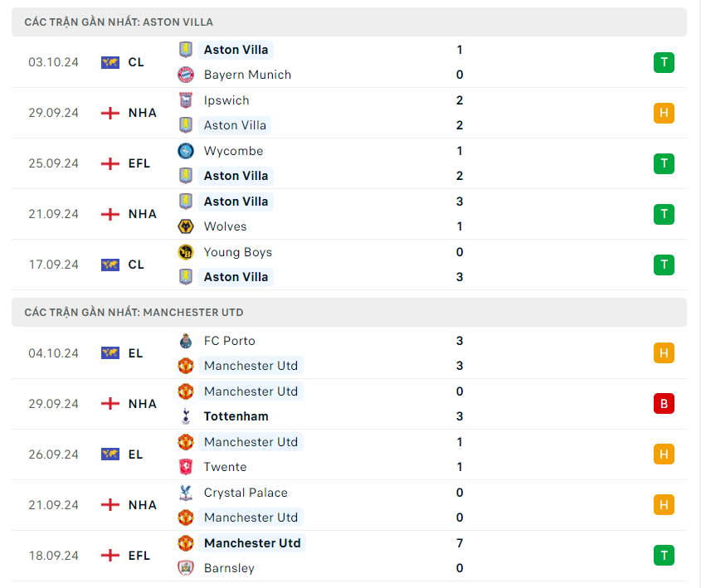Select the Tottenham team name
The image size is (701, 588).
click(x=236, y=416)
